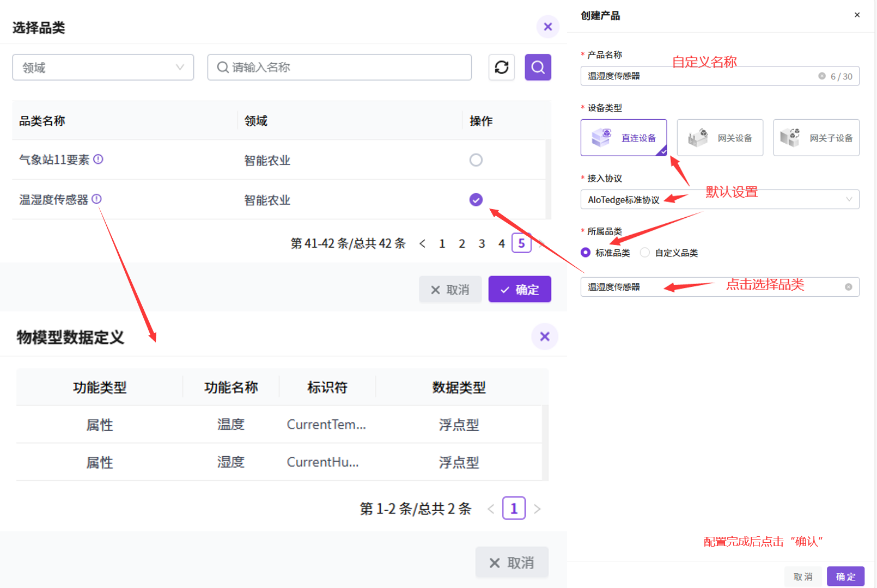
Task: Click 取消 in the create product panel
Action: [803, 577]
